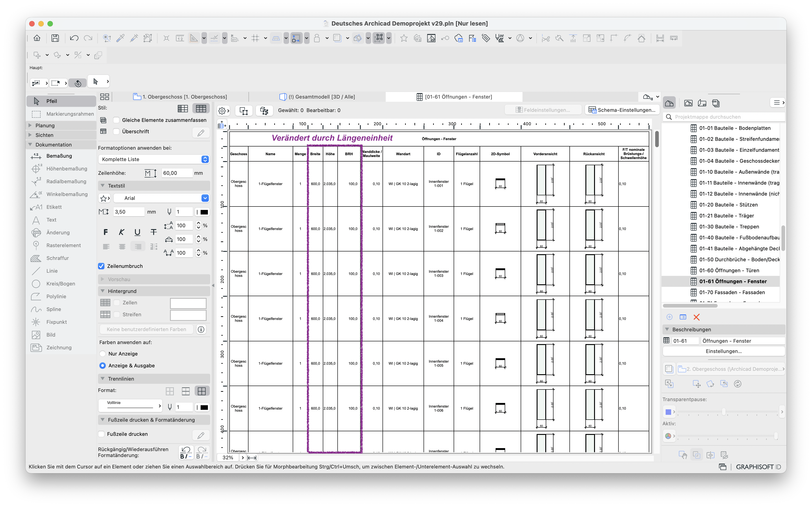The width and height of the screenshot is (812, 507).
Task: Switch to Gesamtmodell 3D tab
Action: coord(317,97)
